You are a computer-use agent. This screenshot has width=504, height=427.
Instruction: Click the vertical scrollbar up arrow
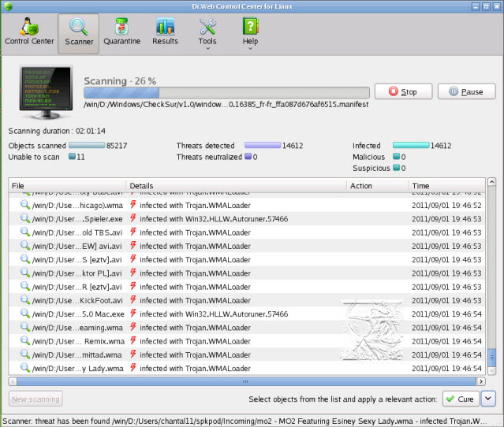pos(491,182)
